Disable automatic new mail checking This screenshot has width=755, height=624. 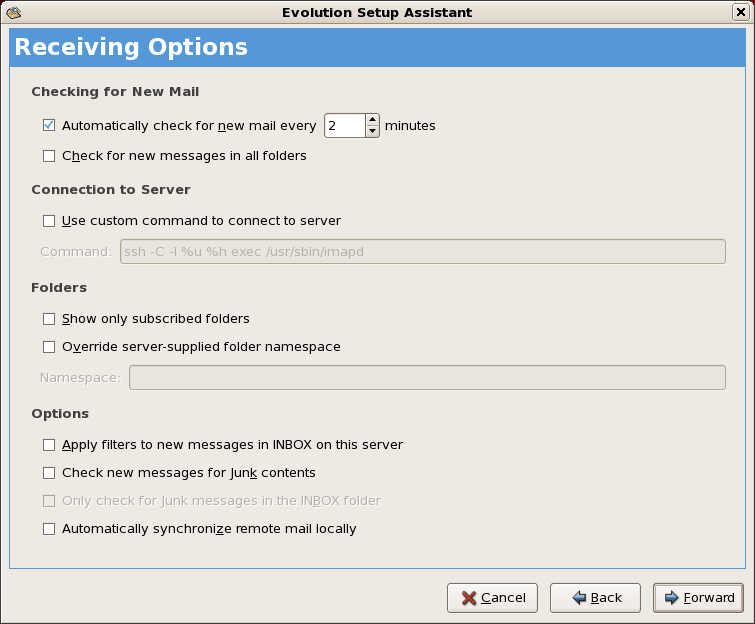point(49,126)
